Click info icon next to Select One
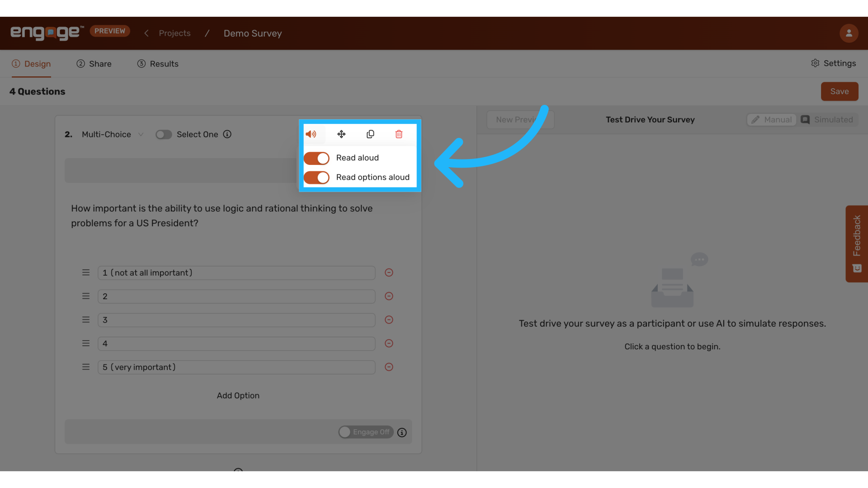Viewport: 868px width, 488px height. point(227,134)
